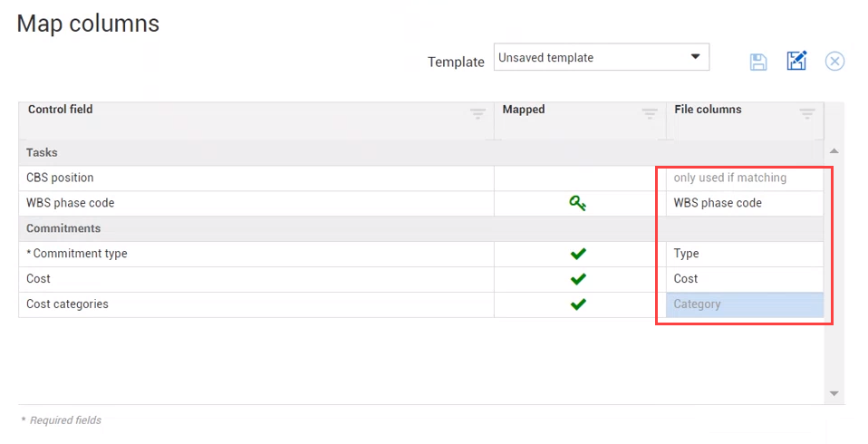Viewport: 868px width, 444px height.
Task: Click the circled X close icon
Action: (834, 62)
